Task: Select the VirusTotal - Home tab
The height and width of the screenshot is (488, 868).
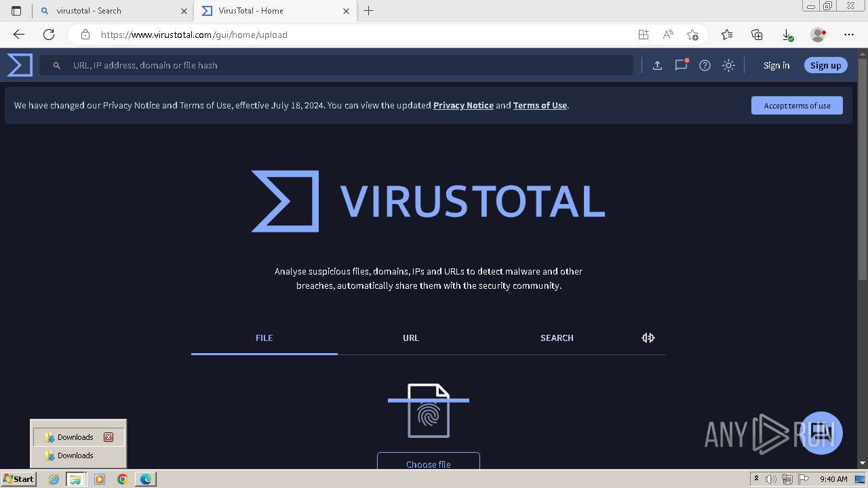Action: 275,11
